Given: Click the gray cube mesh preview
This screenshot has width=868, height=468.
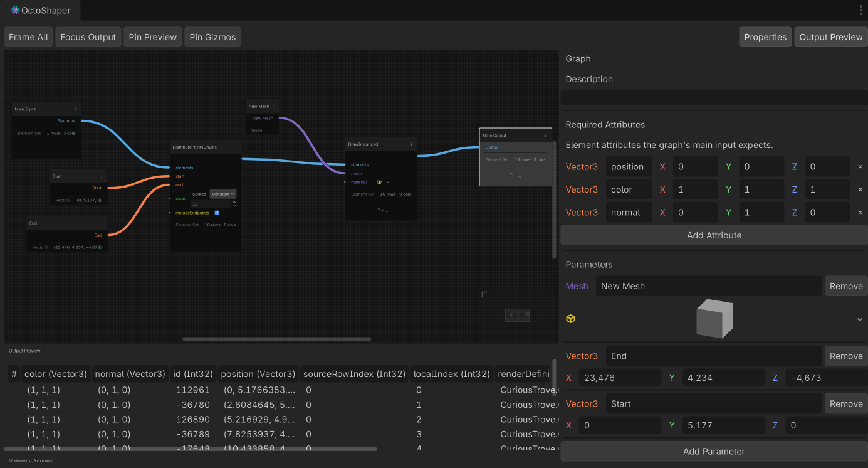Looking at the screenshot, I should [714, 318].
